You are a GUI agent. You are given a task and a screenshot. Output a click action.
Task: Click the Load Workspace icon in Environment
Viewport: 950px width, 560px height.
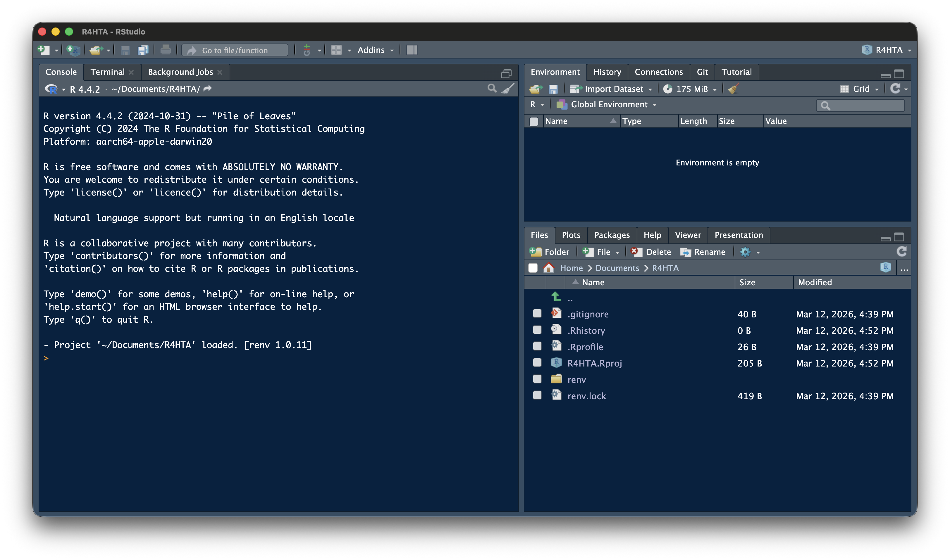pyautogui.click(x=536, y=89)
